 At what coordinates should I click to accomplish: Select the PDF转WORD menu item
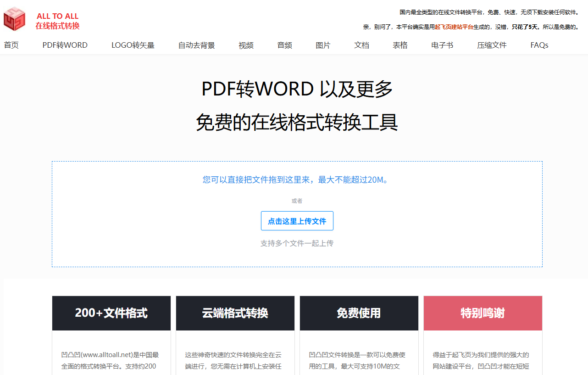click(65, 45)
